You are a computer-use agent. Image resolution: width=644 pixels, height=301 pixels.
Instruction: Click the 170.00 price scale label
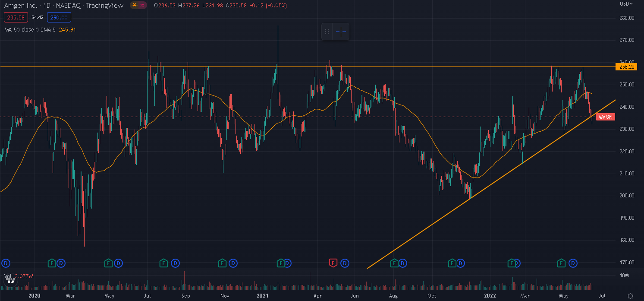tap(626, 262)
